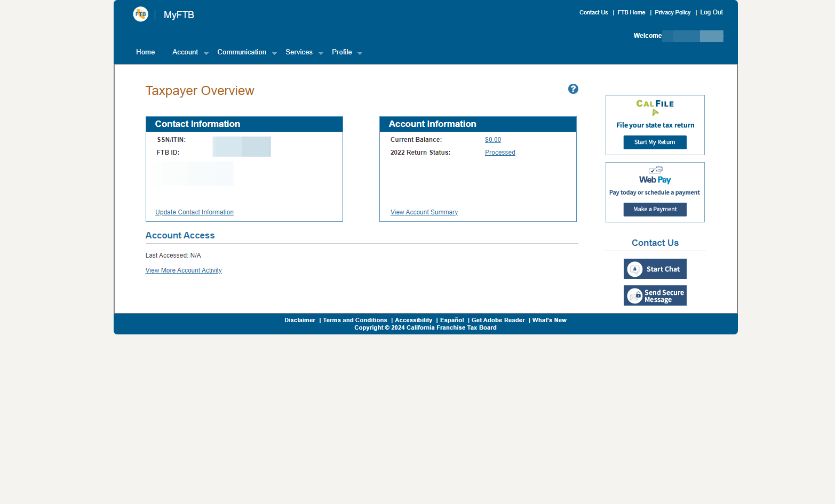The image size is (835, 504).
Task: Open the $0.00 current balance link
Action: (x=493, y=140)
